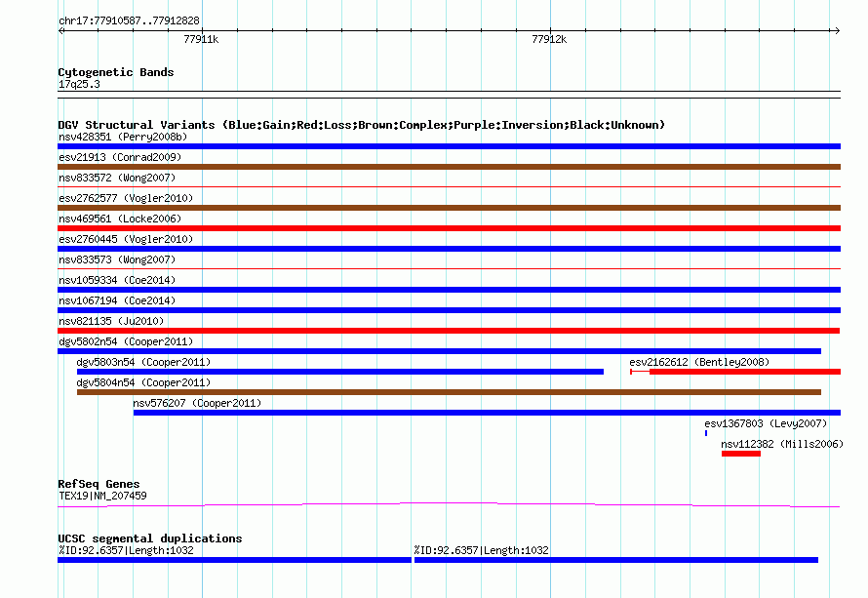
Task: Click the ruler's right arrow end
Action: [837, 30]
